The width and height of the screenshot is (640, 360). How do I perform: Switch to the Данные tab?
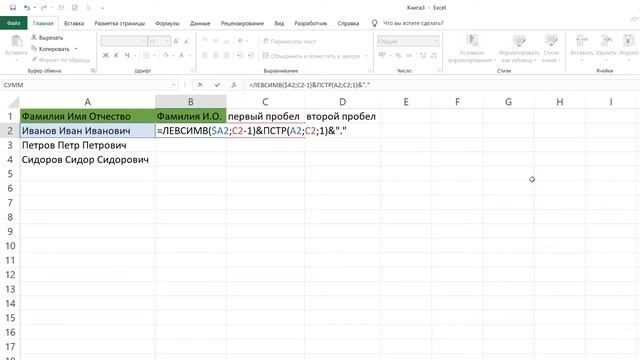tap(200, 23)
